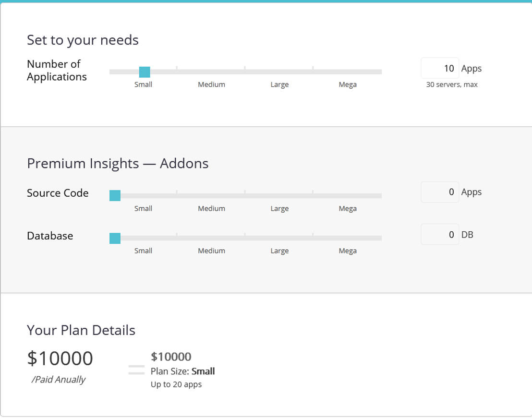Select Medium on Number of Applications slider
The image size is (532, 418).
[211, 84]
